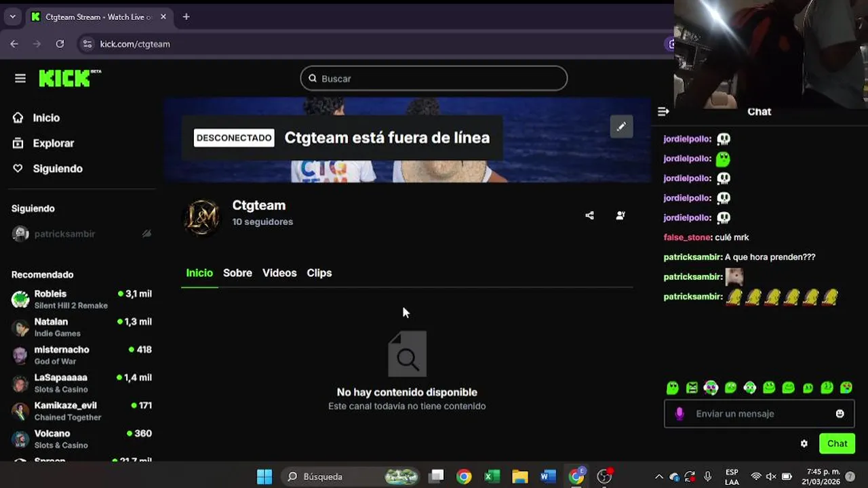Open chat settings gear

pos(804,444)
